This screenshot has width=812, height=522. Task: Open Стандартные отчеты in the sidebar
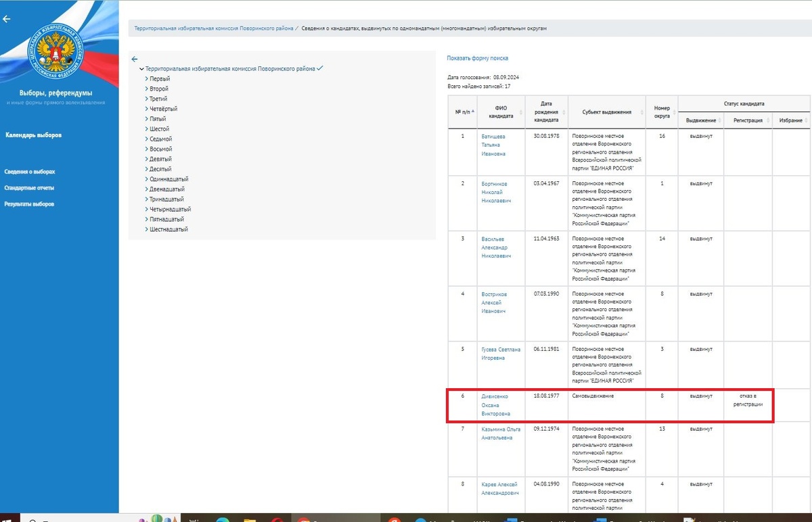tap(29, 188)
